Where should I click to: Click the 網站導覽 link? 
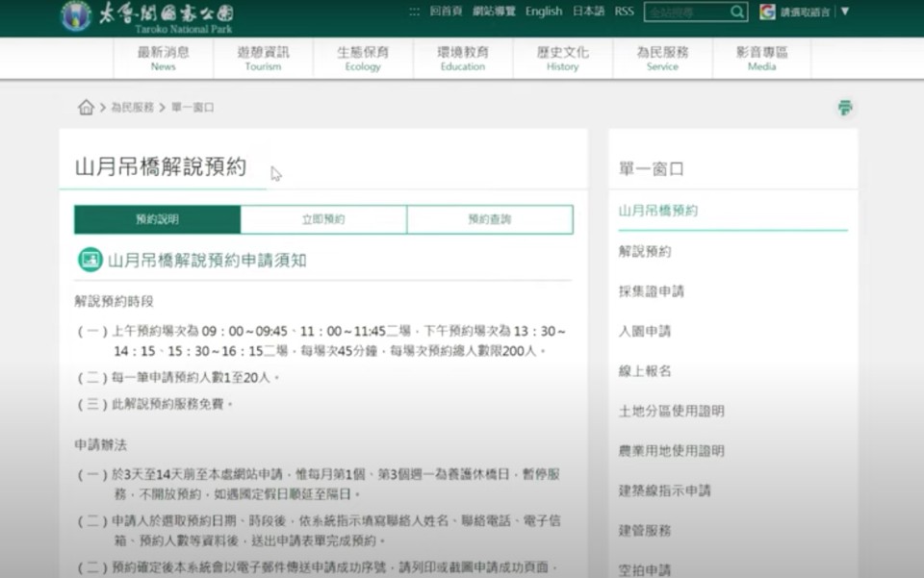click(494, 12)
